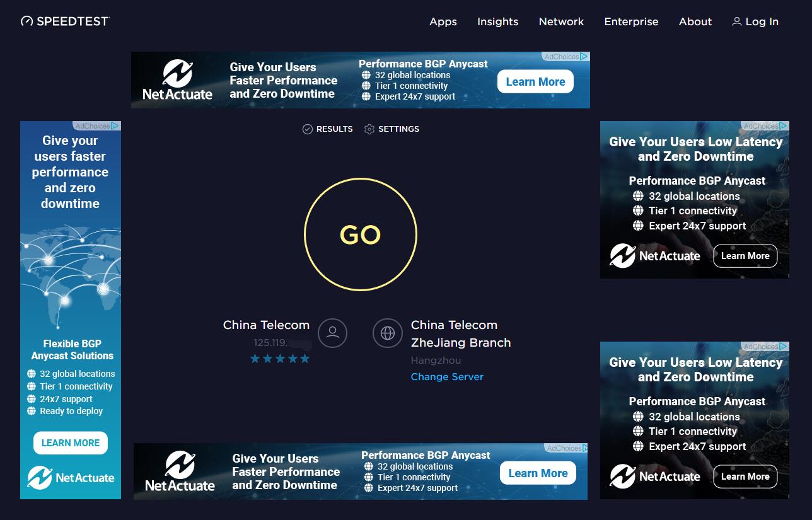812x520 pixels.
Task: Click Learn More on bottom banner ad
Action: coord(538,473)
